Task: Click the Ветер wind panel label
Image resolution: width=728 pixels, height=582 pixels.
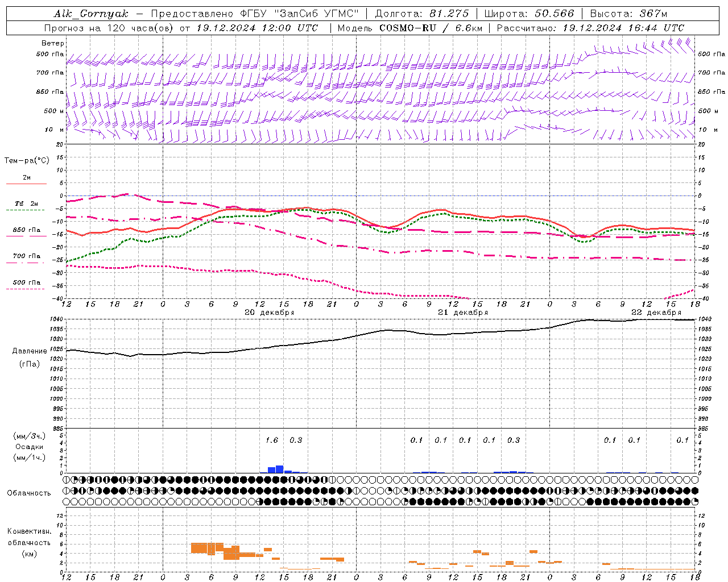Action: click(x=53, y=43)
